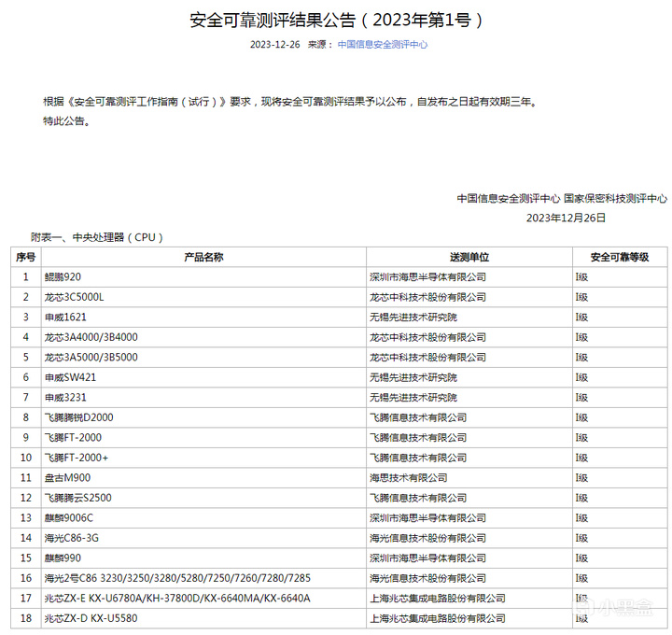Click 飞腾信息技术有限公司 in the FT-2000+ row

point(418,458)
